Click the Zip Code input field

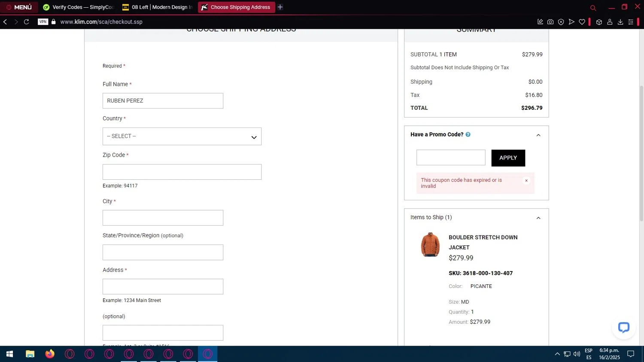182,172
